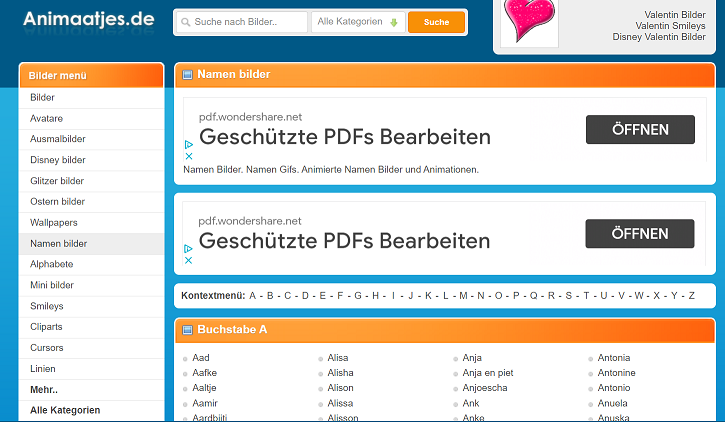Viewport: 725px width, 422px height.
Task: Open Alle Kategorien in the sidebar
Action: (65, 410)
